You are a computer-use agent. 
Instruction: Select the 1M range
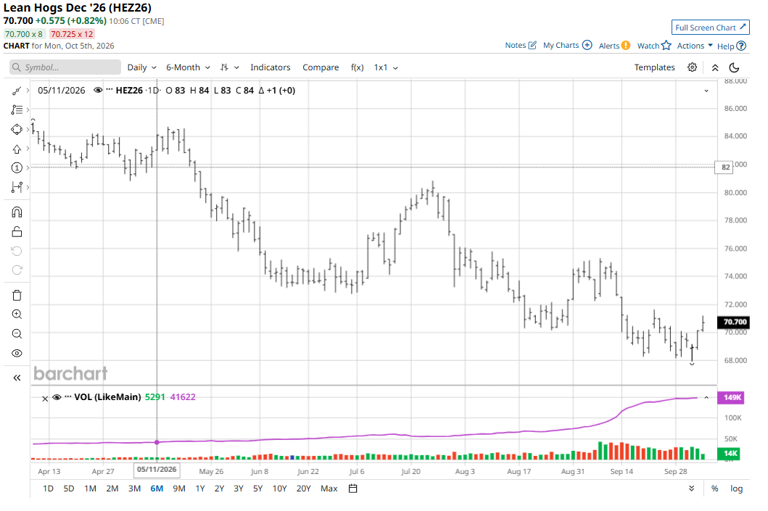click(90, 488)
